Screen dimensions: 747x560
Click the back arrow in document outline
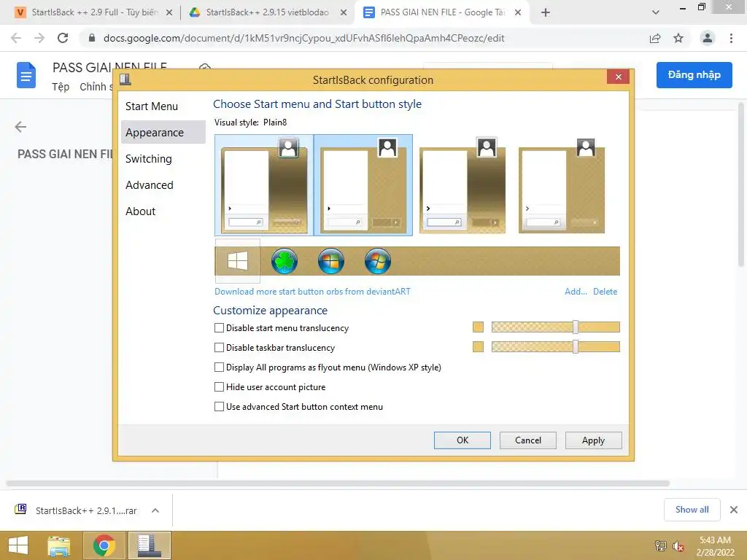point(20,127)
